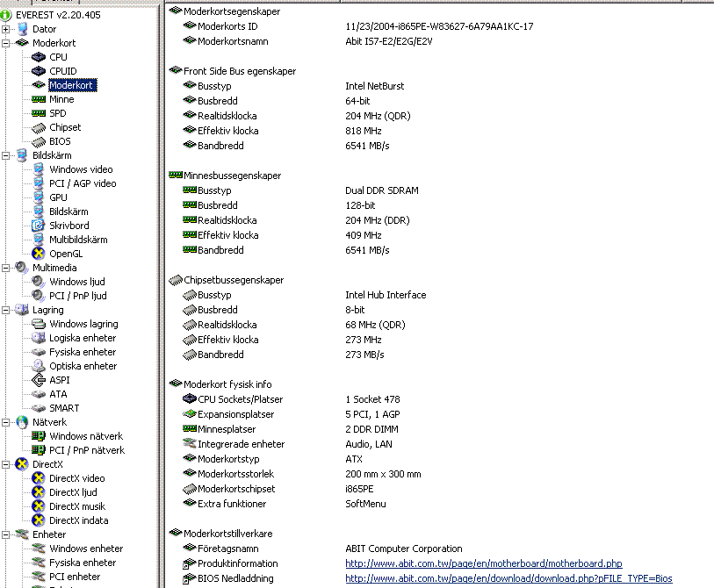The image size is (714, 588).
Task: Select the Bildskärm sub-item under Bildskärm
Action: pyautogui.click(x=69, y=212)
